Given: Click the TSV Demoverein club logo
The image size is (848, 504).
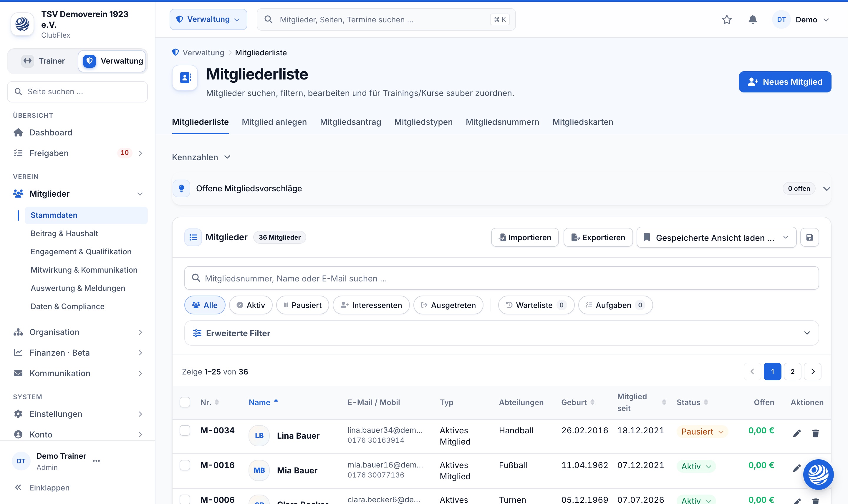Looking at the screenshot, I should coord(22,24).
